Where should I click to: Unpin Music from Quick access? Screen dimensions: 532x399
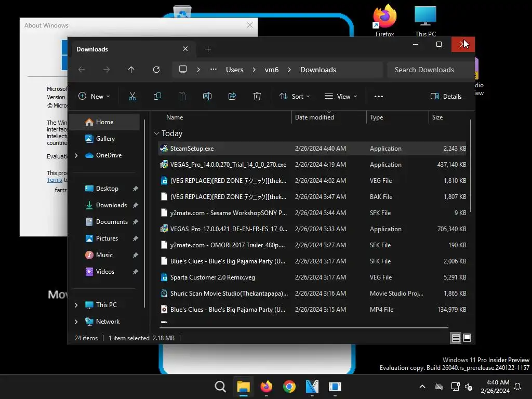136,255
